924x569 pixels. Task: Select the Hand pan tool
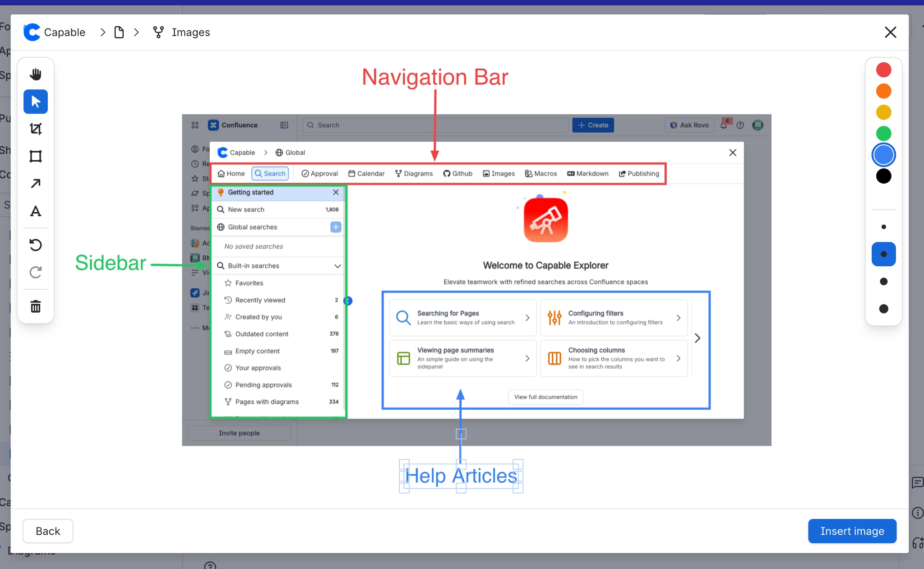36,74
